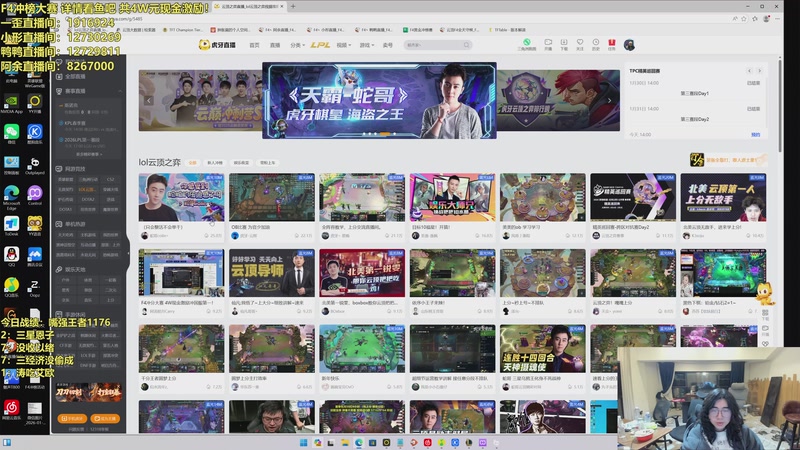This screenshot has width=800, height=450.
Task: Open the 直播 live menu item
Action: [275, 45]
